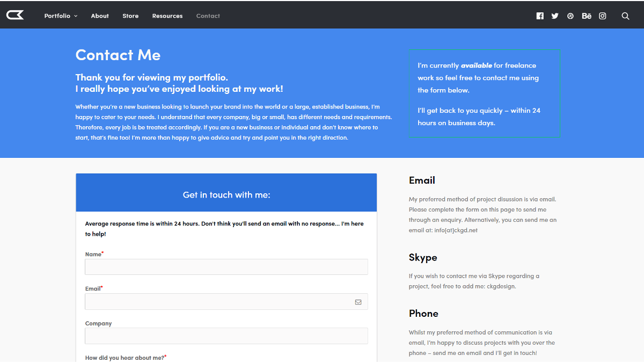
Task: Click the info[at]ckgd.net email text
Action: point(456,230)
